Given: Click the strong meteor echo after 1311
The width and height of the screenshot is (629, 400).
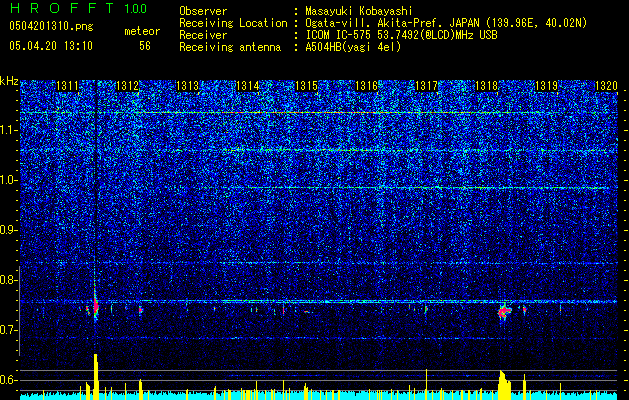Looking at the screenshot, I should click(x=95, y=306).
